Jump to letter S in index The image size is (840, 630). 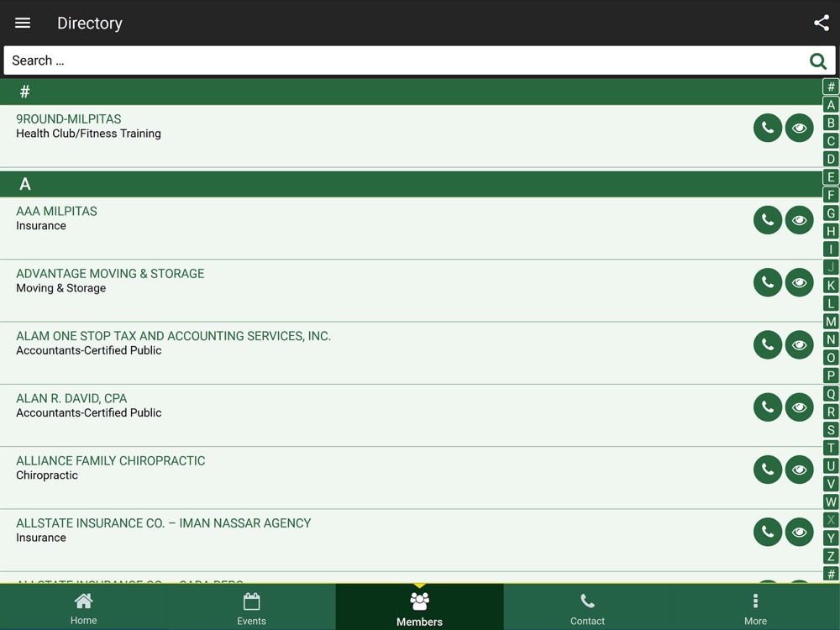pos(831,429)
